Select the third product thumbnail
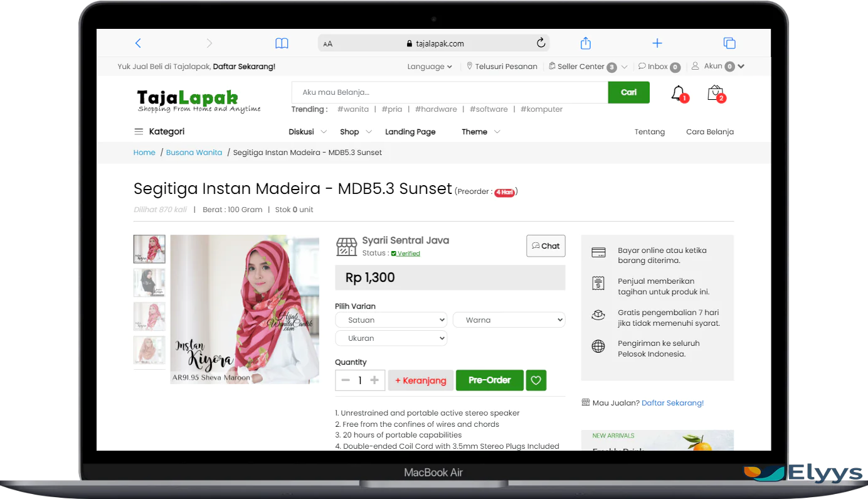This screenshot has width=868, height=499. [149, 316]
